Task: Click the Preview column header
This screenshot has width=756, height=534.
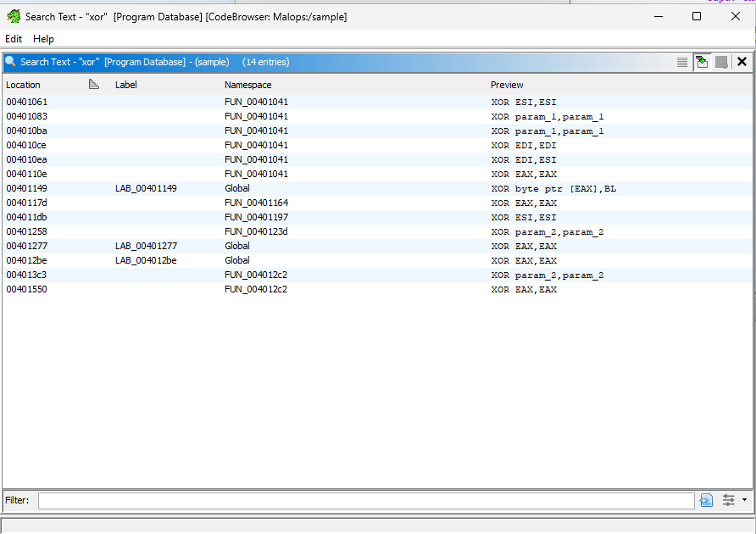Action: coord(507,85)
